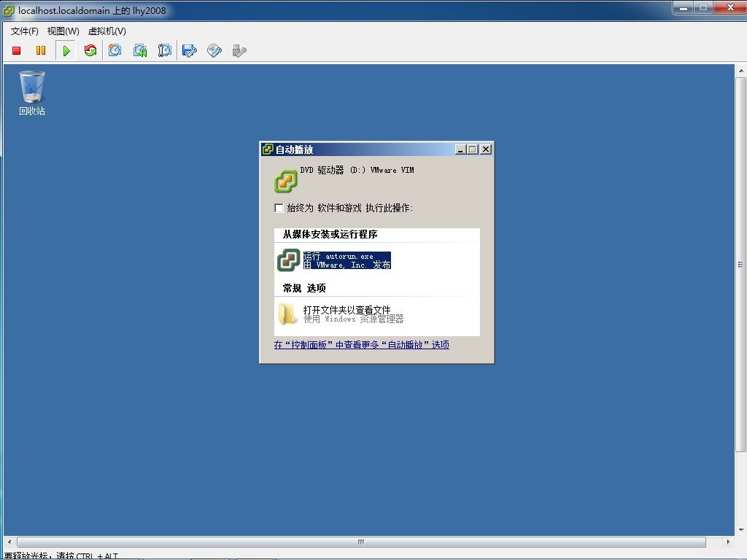
Task: Connect CD/DVD device to the VM
Action: pyautogui.click(x=214, y=50)
